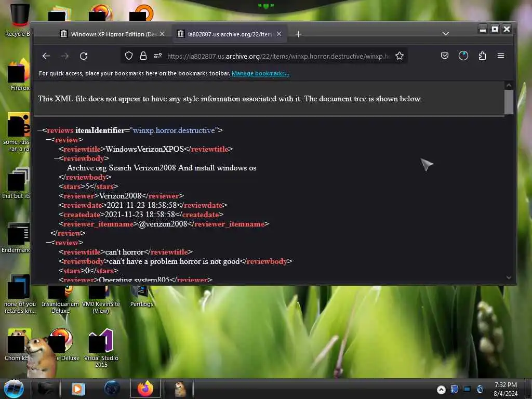The image size is (532, 399).
Task: Click the blue globe taskbar icon
Action: [112, 389]
